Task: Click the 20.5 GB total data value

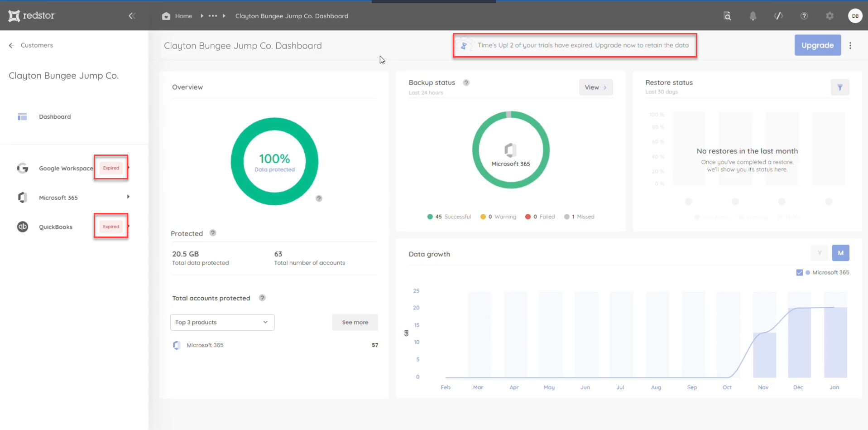Action: (185, 254)
